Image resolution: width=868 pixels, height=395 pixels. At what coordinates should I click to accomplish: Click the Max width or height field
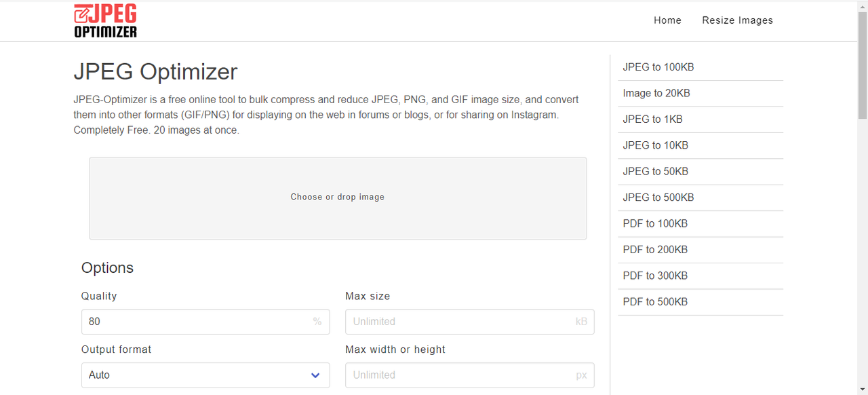pyautogui.click(x=469, y=375)
